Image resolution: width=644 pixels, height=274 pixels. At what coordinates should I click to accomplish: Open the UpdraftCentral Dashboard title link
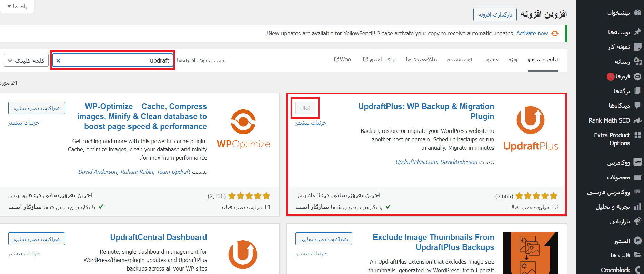point(159,237)
